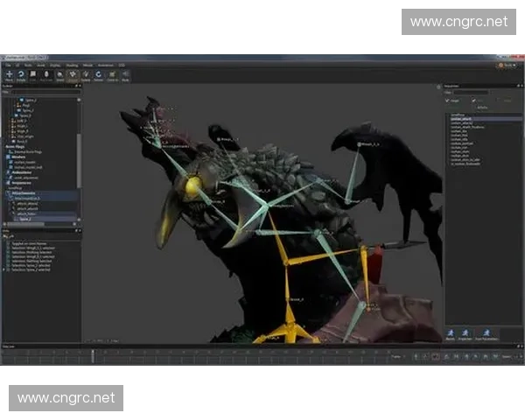The image size is (525, 420).
Task: Toggle the middle checked checkbox in Sequences options
Action: tap(473, 100)
